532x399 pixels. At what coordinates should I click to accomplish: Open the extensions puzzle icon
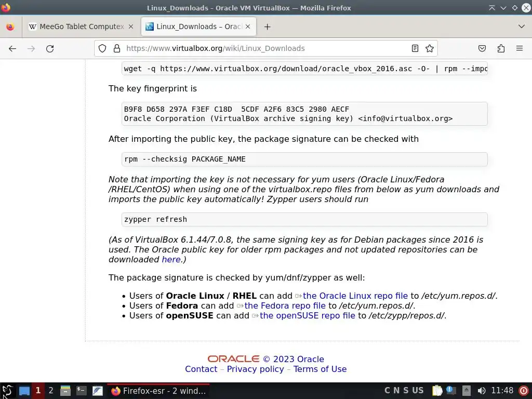pos(501,48)
